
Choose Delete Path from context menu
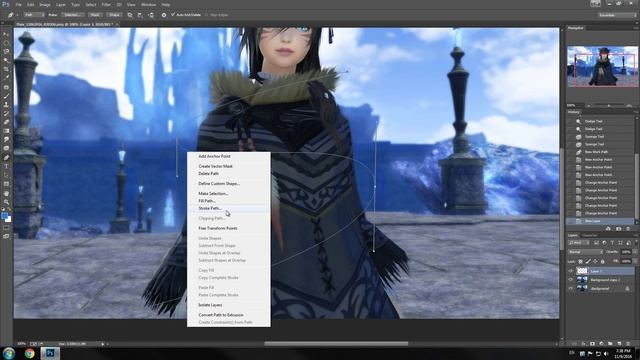(209, 173)
